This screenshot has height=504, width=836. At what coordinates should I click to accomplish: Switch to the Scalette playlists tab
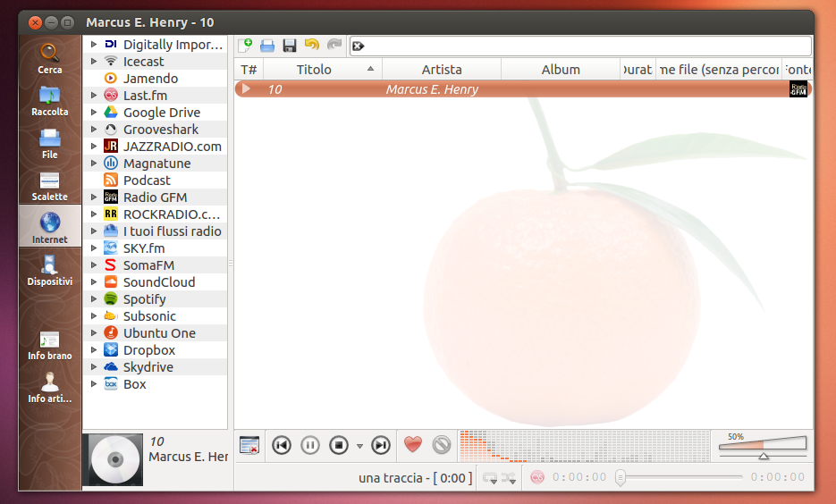click(x=49, y=186)
